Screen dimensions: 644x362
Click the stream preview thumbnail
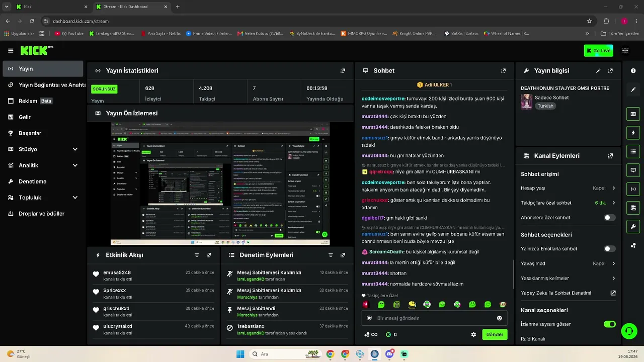(220, 184)
